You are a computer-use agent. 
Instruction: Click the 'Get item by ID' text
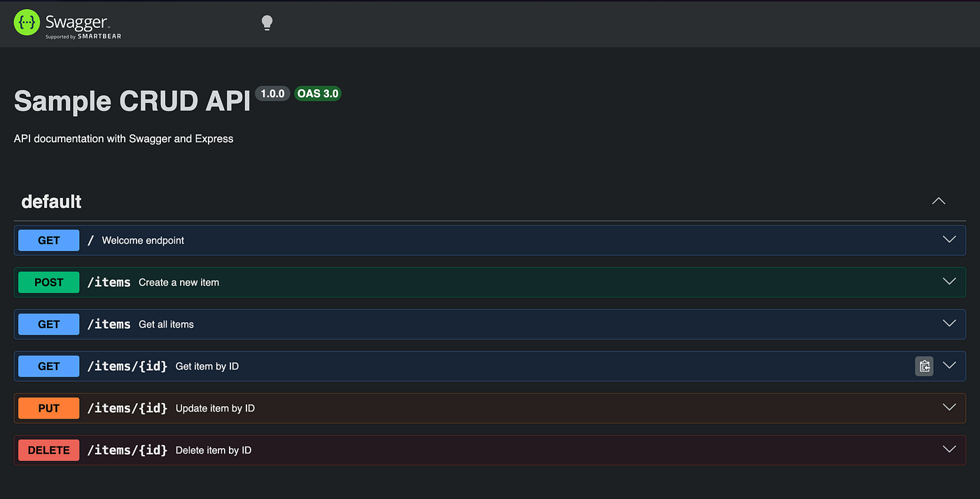[207, 366]
